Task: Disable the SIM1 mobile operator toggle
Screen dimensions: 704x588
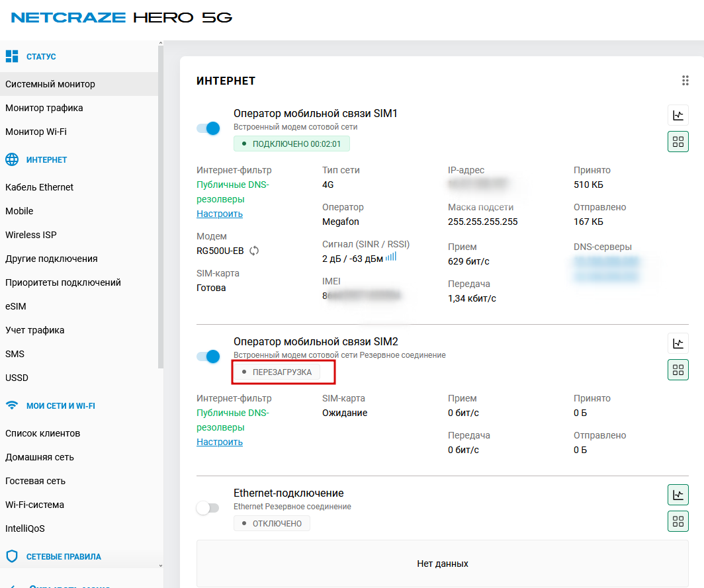Action: click(208, 128)
